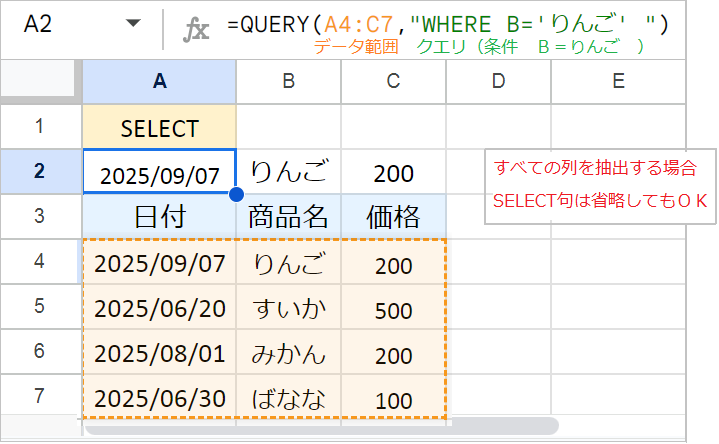This screenshot has height=444, width=719.
Task: Click the 2025/06/20 date cell
Action: point(159,307)
